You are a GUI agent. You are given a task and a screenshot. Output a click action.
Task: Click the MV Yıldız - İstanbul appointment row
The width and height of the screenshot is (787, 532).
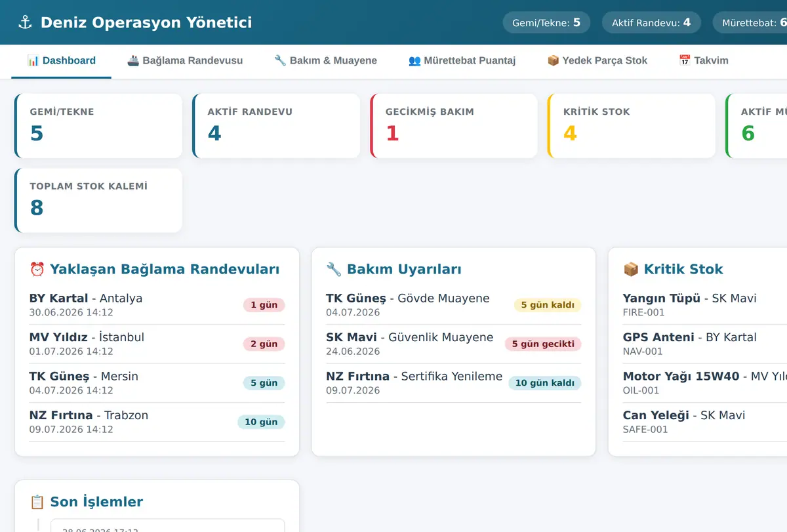point(157,344)
